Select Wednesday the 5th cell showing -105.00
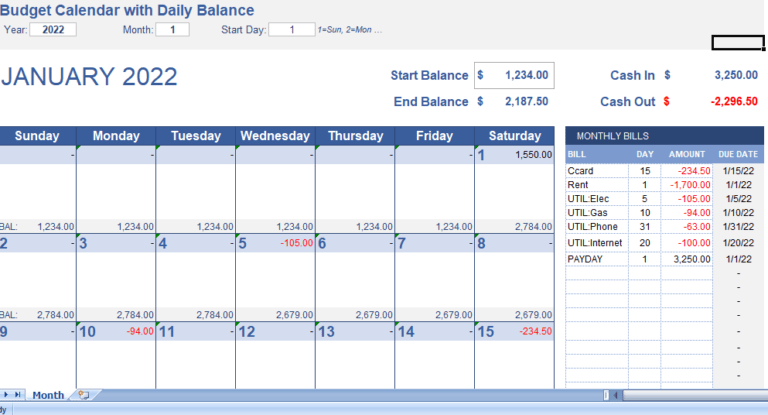 pos(275,243)
